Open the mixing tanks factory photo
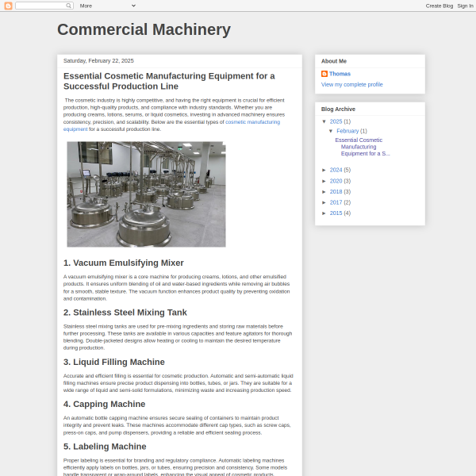 [x=146, y=194]
